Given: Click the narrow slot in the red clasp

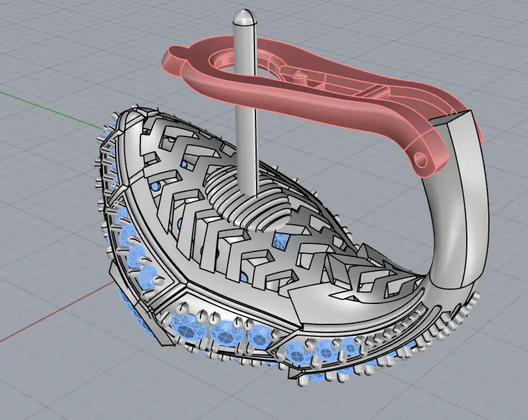Looking at the screenshot, I should 377,91.
